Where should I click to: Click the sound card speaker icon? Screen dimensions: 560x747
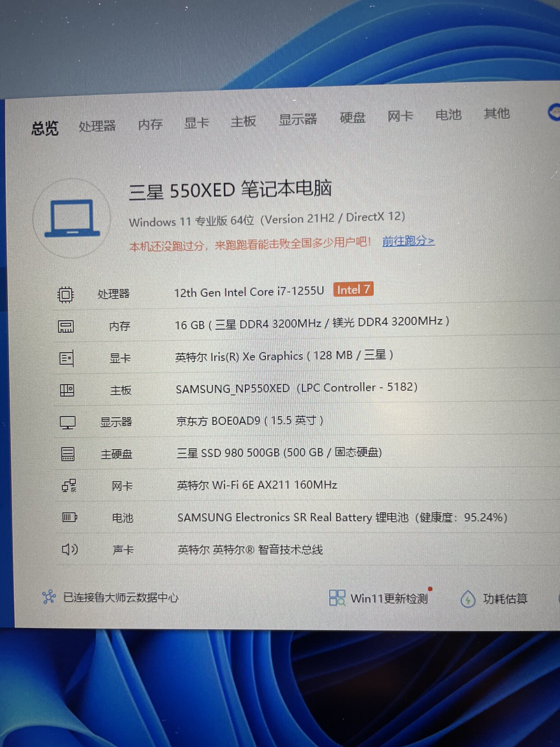[70, 549]
